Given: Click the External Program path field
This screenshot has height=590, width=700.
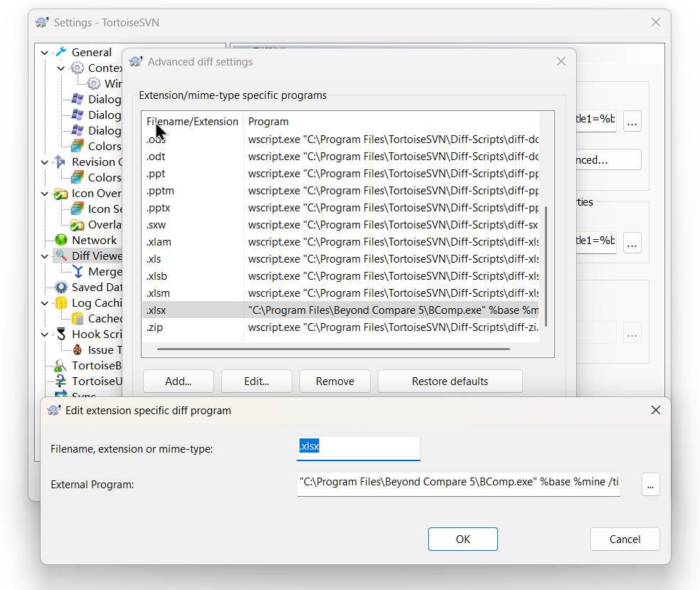Looking at the screenshot, I should (x=458, y=483).
